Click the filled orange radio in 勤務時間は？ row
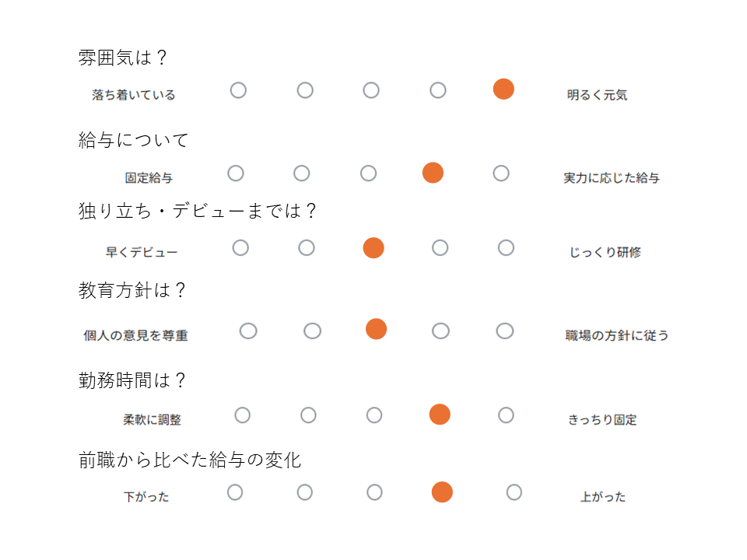This screenshot has width=747, height=560. pyautogui.click(x=440, y=415)
